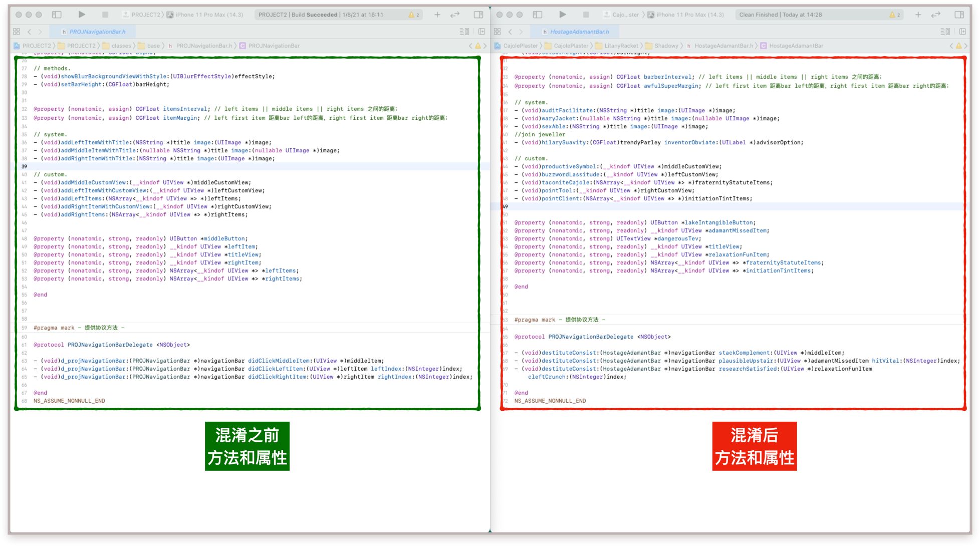This screenshot has width=980, height=546.
Task: Toggle navigator sidebar in left Xcode window
Action: [x=57, y=15]
